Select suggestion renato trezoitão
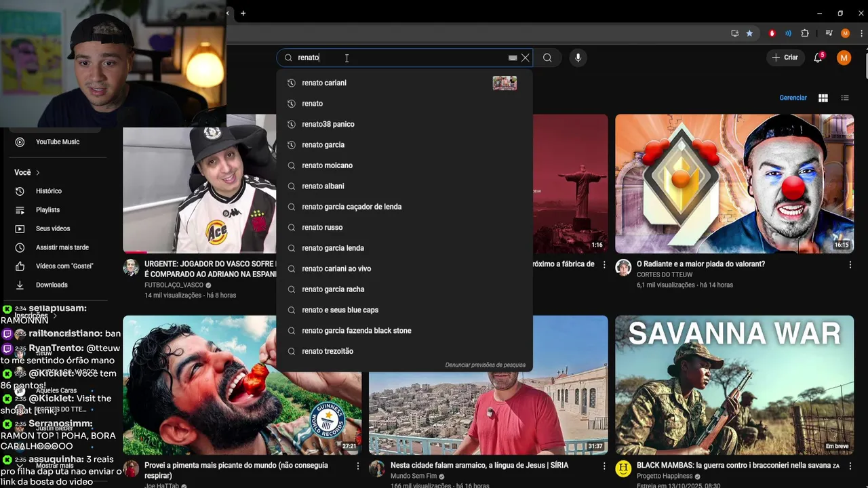Screen dimensions: 868x488 404,351
